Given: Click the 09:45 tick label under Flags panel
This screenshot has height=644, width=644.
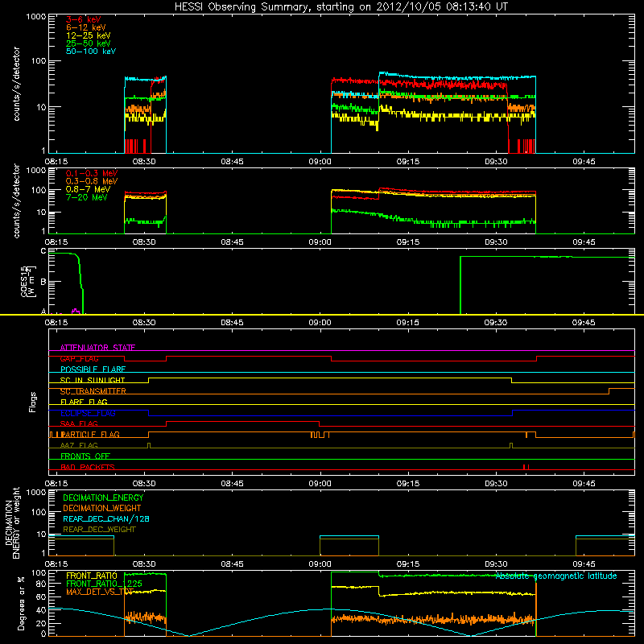Looking at the screenshot, I should [x=584, y=484].
